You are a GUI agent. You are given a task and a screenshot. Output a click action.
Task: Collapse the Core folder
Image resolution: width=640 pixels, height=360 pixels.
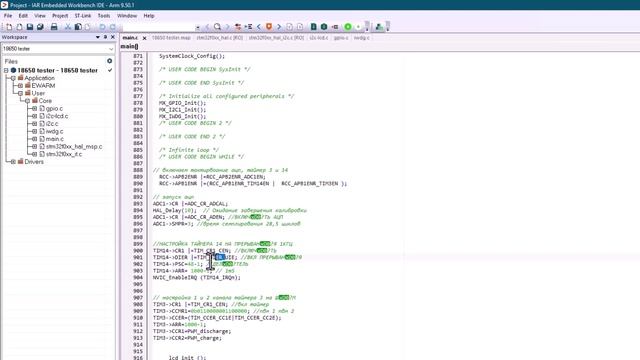tap(27, 101)
